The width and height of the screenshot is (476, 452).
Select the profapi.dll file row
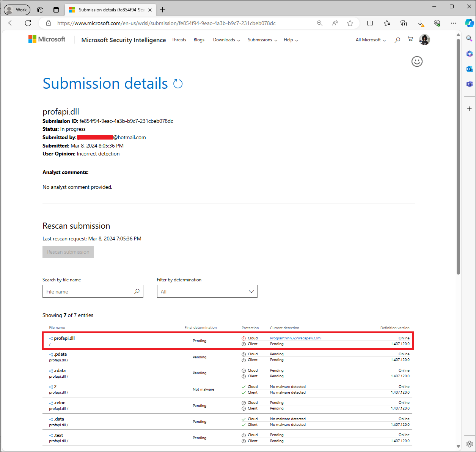228,341
